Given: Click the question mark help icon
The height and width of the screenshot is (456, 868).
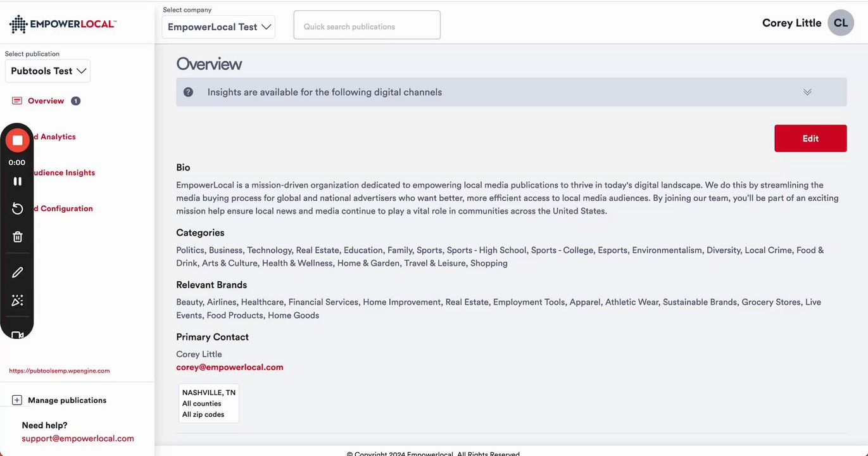Looking at the screenshot, I should [188, 92].
